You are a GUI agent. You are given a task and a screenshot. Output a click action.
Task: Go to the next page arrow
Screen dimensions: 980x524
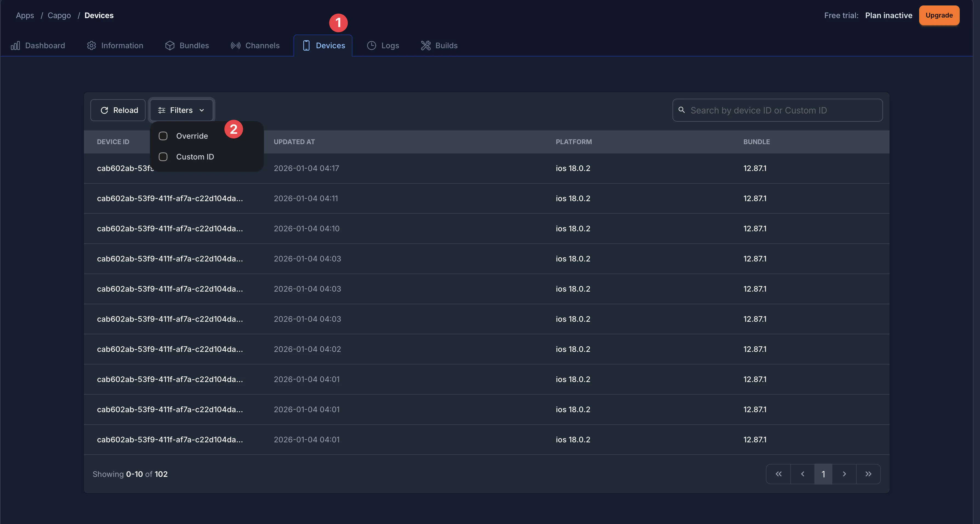(x=844, y=474)
